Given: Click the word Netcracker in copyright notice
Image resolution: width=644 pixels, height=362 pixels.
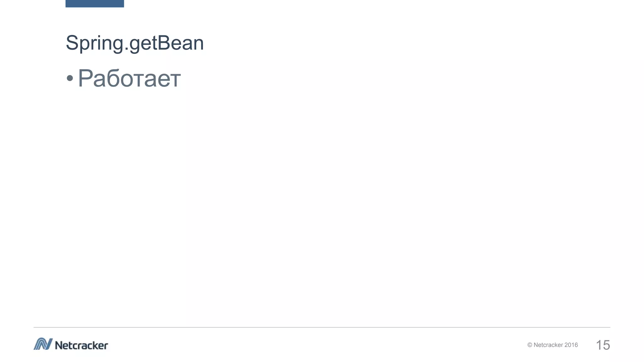Looking at the screenshot, I should tap(548, 345).
